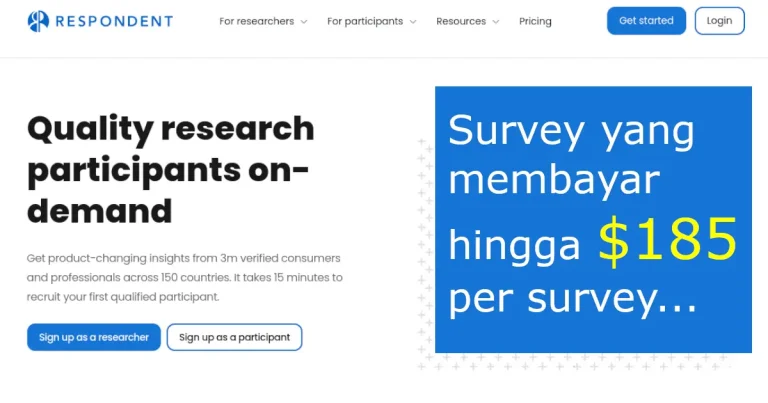Go to the Pricing page
The width and height of the screenshot is (768, 403).
pos(535,21)
